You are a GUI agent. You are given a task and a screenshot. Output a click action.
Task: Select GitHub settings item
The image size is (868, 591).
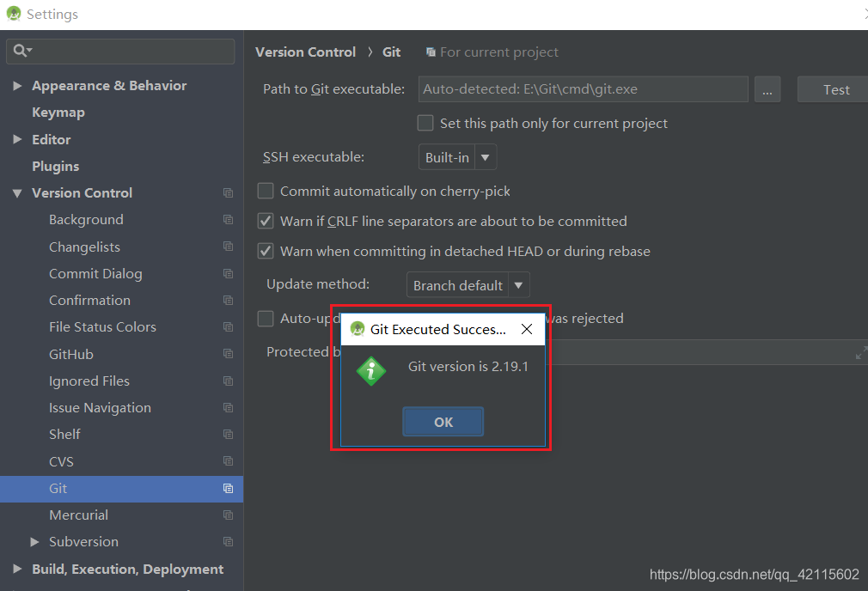click(x=70, y=354)
